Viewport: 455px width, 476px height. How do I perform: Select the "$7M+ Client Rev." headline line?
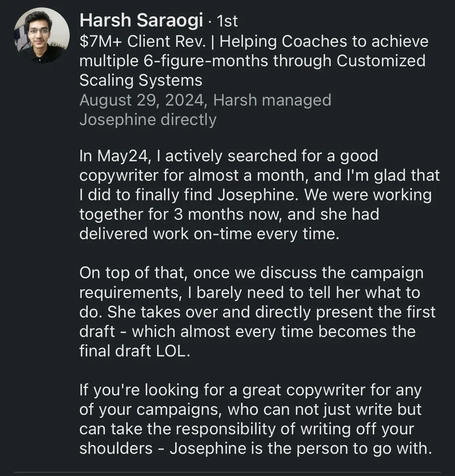point(254,41)
